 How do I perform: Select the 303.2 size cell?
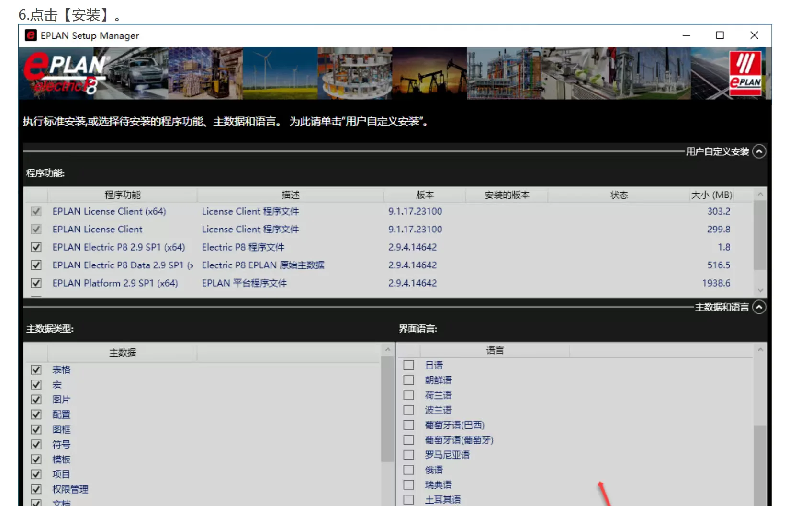click(719, 211)
